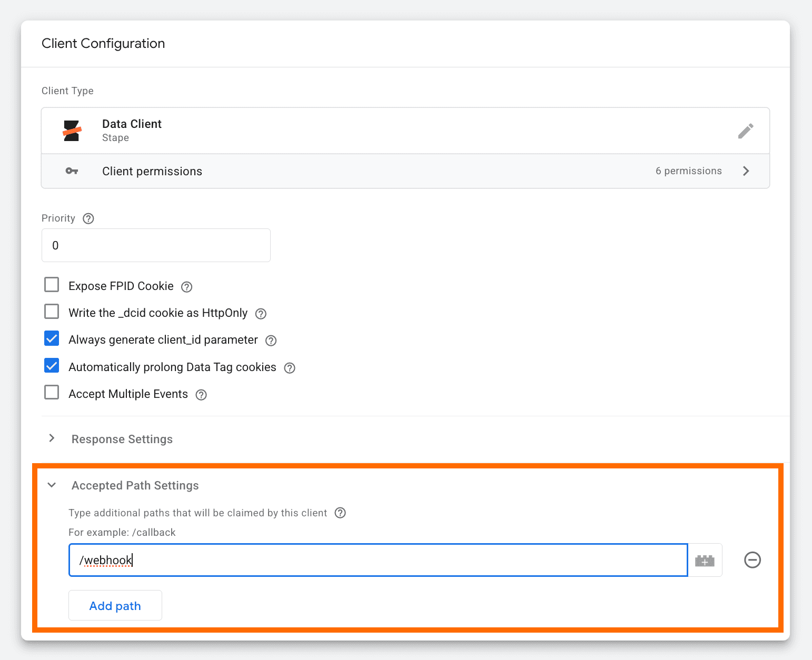Screen dimensions: 812x660
Task: Click the key icon beside Client permissions
Action: point(72,171)
